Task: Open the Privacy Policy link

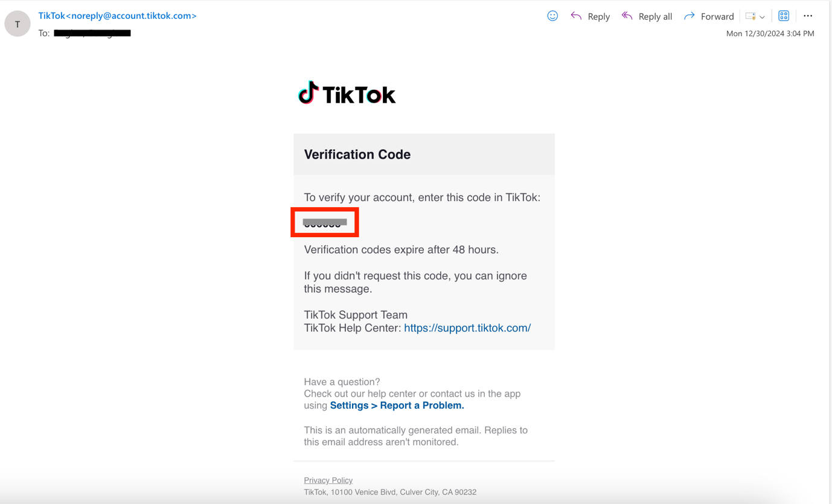Action: tap(328, 480)
